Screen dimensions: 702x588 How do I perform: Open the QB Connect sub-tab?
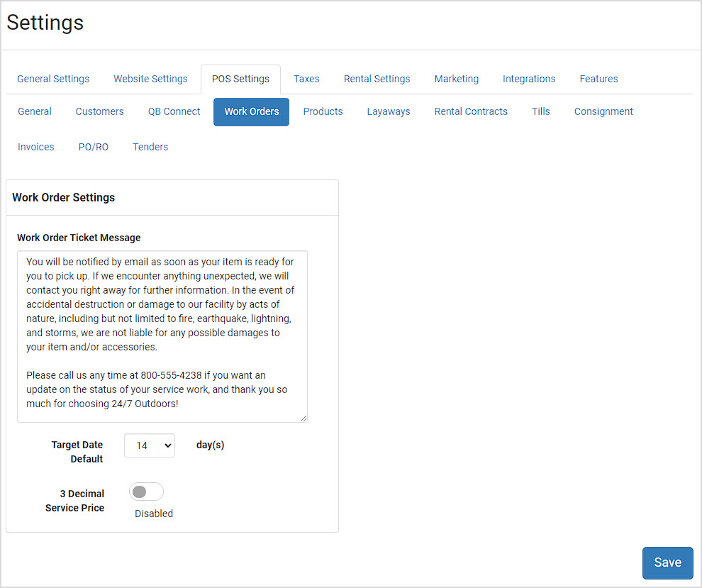click(174, 111)
